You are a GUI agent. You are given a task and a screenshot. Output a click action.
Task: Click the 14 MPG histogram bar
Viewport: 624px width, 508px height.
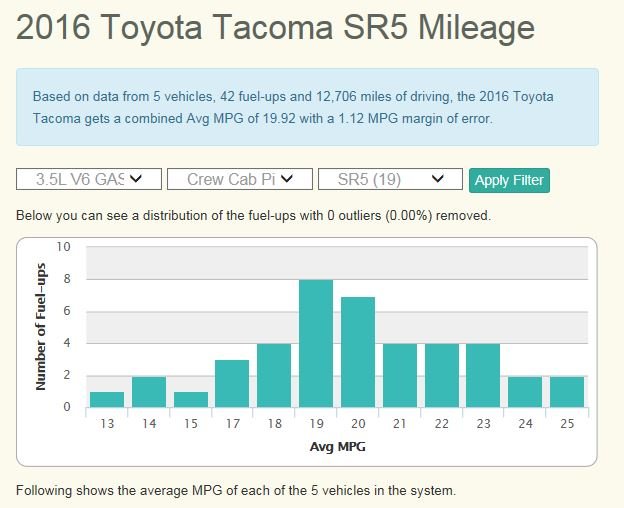149,391
